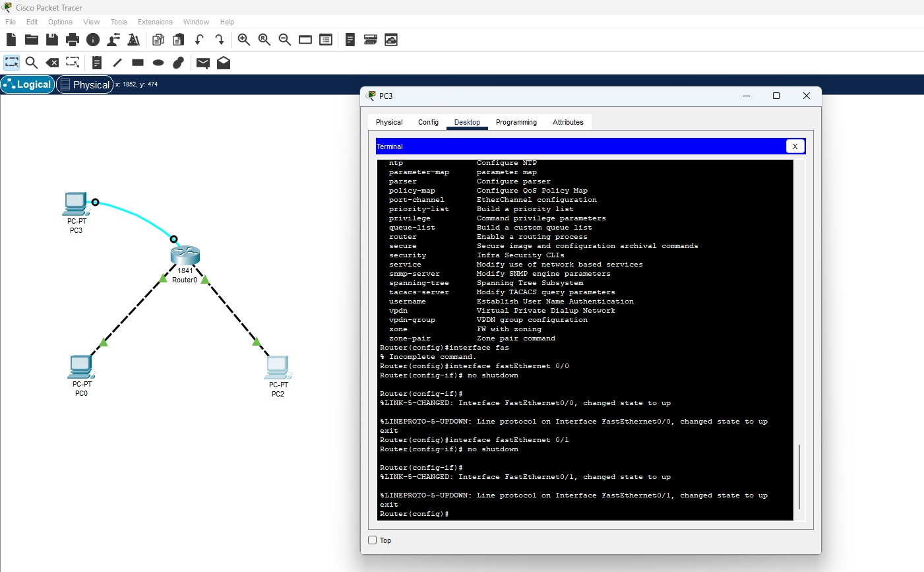Select the Draw Line tool
924x572 pixels.
click(x=117, y=63)
